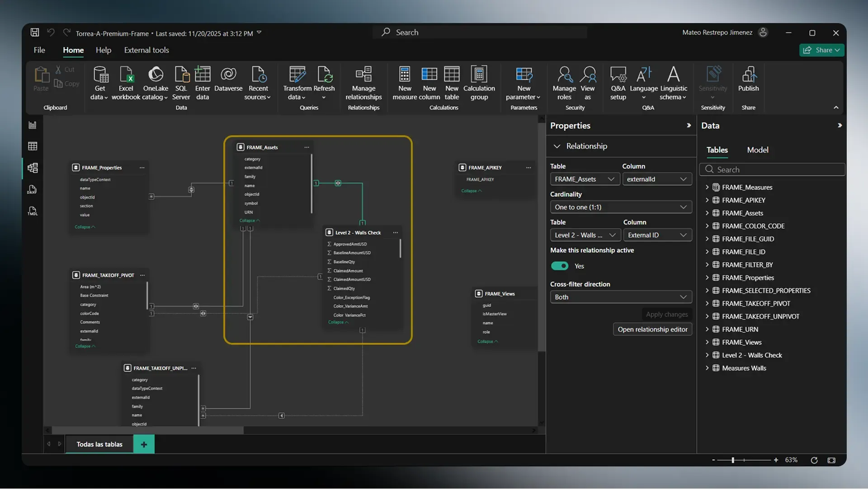Image resolution: width=868 pixels, height=489 pixels.
Task: Open the External tools menu
Action: tap(146, 50)
